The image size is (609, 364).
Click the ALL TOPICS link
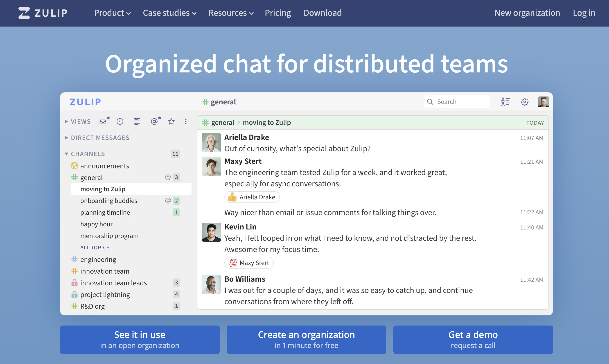point(95,247)
